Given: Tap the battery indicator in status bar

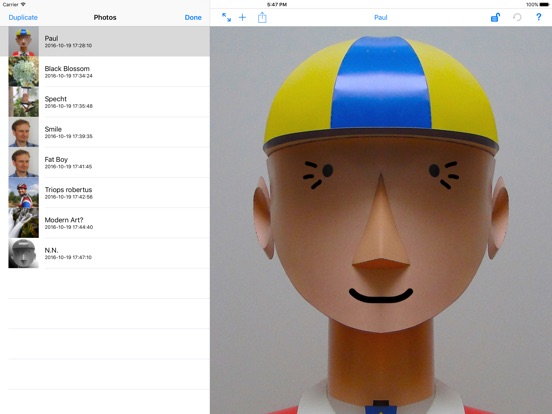Looking at the screenshot, I should [544, 5].
